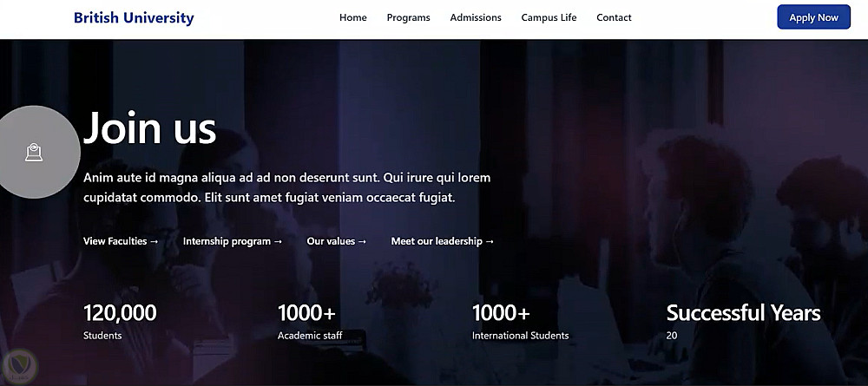Select the 120,000 Students statistic
The image size is (868, 386).
click(120, 321)
